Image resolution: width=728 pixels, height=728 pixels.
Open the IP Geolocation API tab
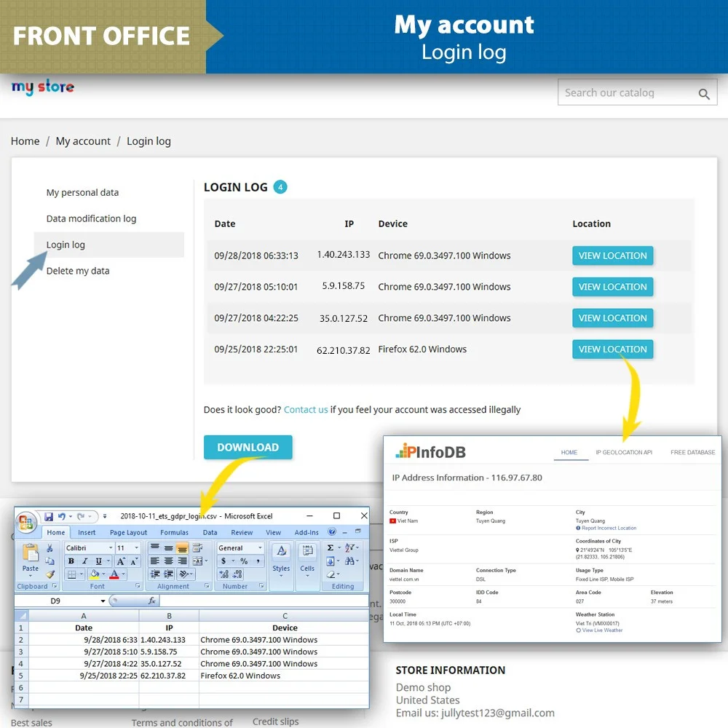624,452
